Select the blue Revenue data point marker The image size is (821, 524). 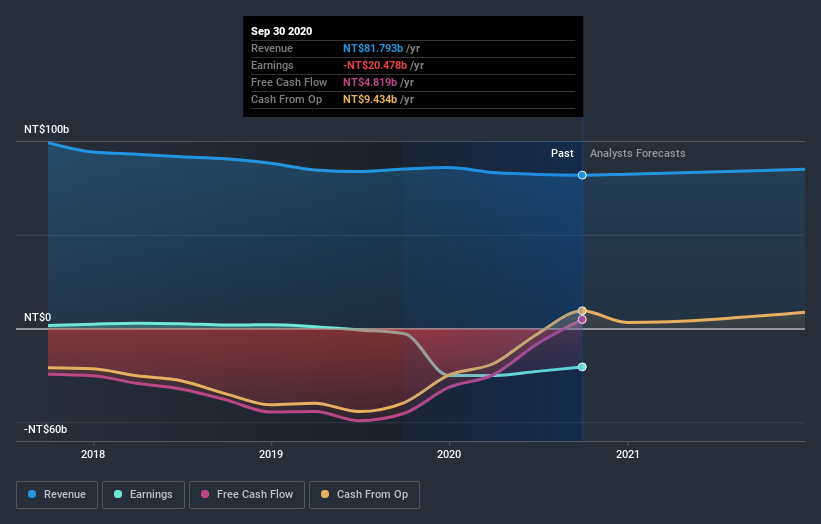(x=582, y=175)
